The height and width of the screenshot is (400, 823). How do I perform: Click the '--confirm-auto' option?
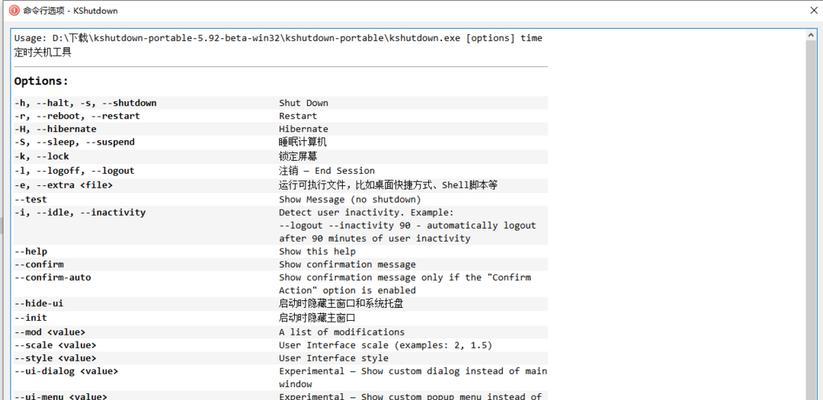tap(52, 277)
